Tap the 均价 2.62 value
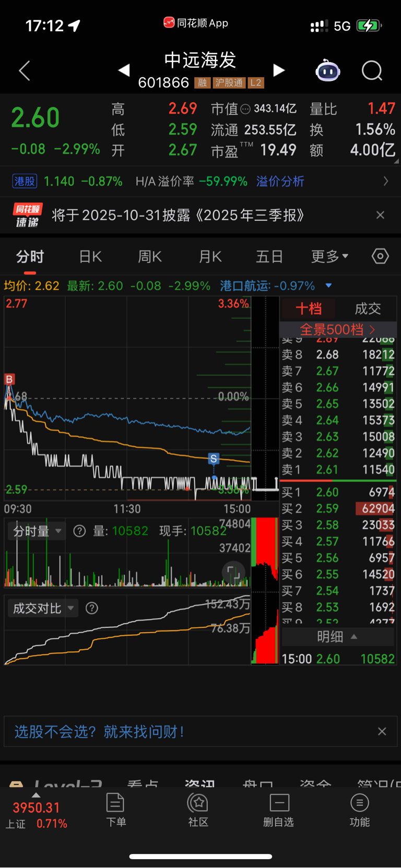 (x=31, y=286)
